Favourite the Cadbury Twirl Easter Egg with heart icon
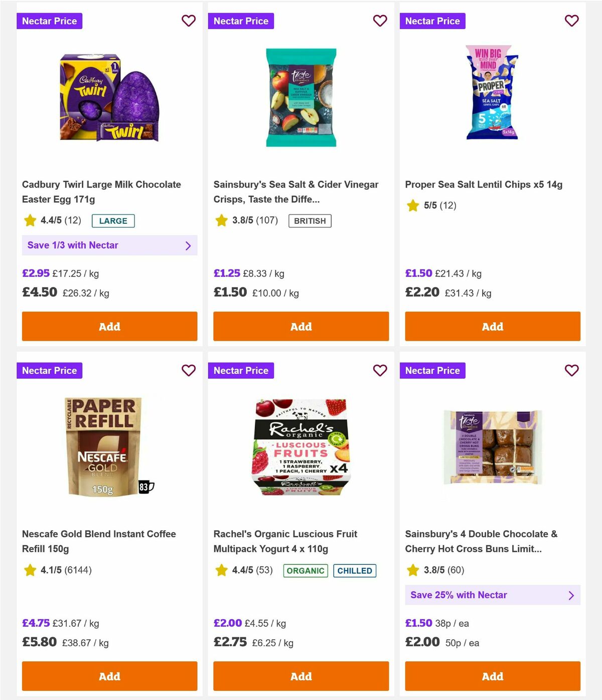This screenshot has height=700, width=602. click(x=189, y=21)
